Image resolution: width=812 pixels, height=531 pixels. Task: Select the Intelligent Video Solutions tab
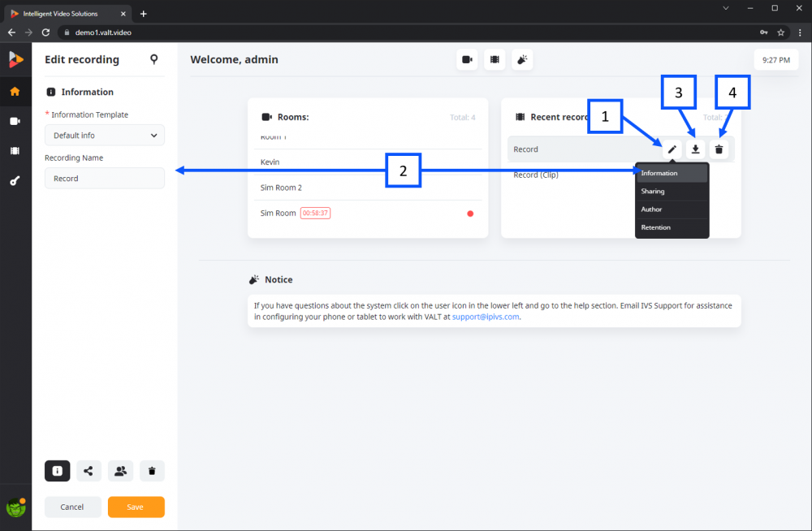point(67,14)
